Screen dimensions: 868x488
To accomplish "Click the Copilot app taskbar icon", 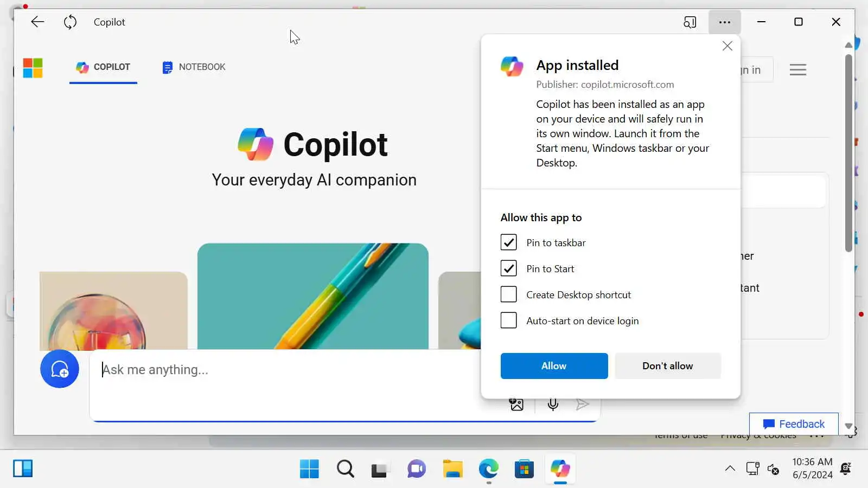I will (x=560, y=468).
